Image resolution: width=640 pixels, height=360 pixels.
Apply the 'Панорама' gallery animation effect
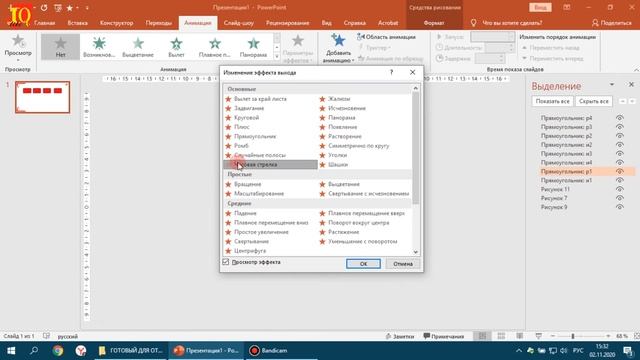pyautogui.click(x=253, y=47)
